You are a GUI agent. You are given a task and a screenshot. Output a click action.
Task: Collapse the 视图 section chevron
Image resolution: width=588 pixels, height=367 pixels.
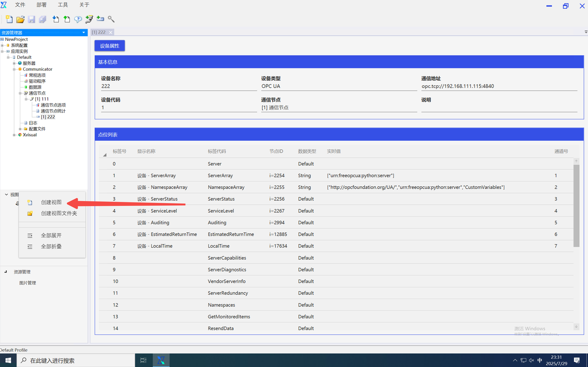point(6,195)
